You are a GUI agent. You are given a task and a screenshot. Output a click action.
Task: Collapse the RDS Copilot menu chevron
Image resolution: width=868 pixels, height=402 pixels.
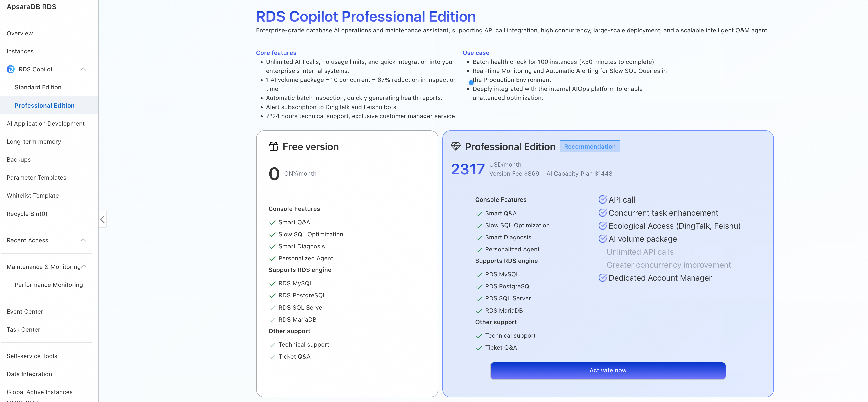(x=83, y=69)
